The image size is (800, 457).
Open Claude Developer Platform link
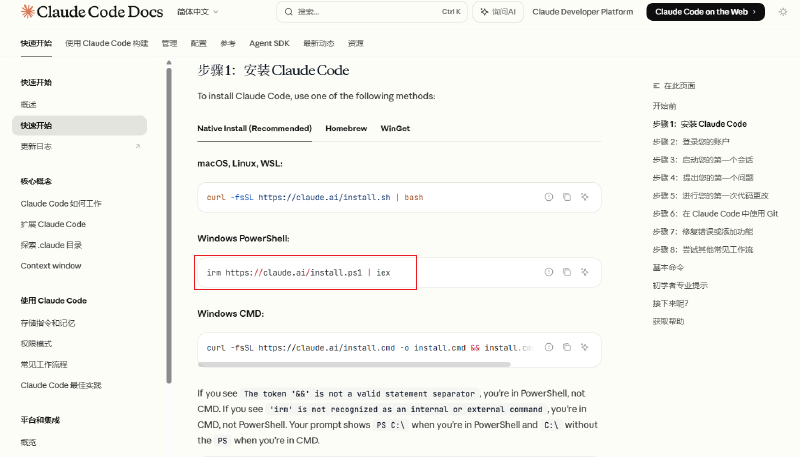pos(583,12)
